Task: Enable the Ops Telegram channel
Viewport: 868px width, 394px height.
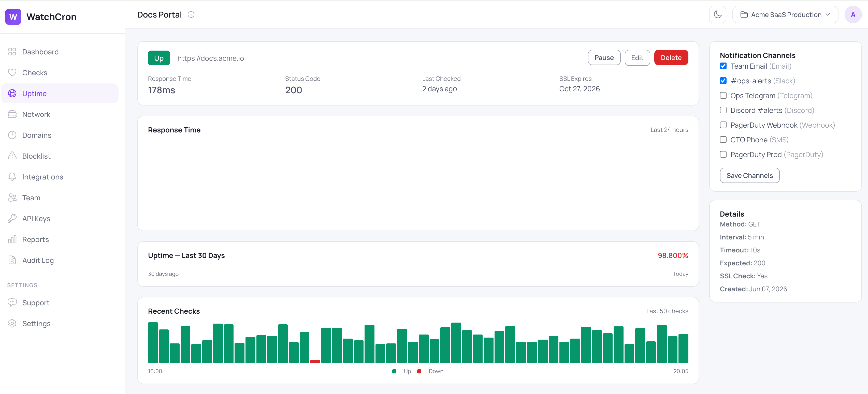Action: [x=723, y=95]
